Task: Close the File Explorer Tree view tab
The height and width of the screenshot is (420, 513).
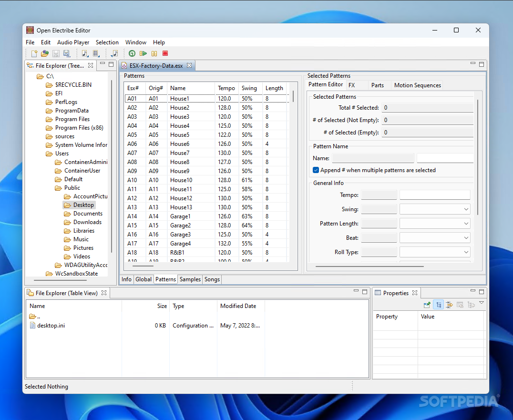Action: click(91, 65)
